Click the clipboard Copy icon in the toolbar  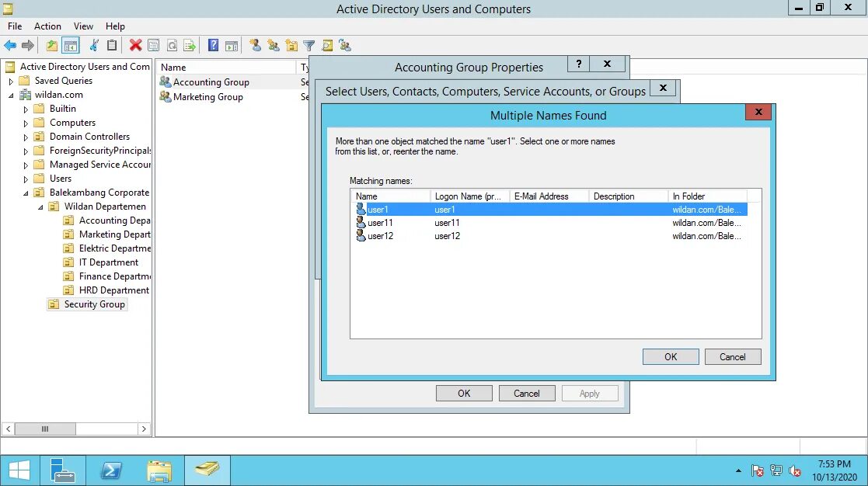coord(112,45)
